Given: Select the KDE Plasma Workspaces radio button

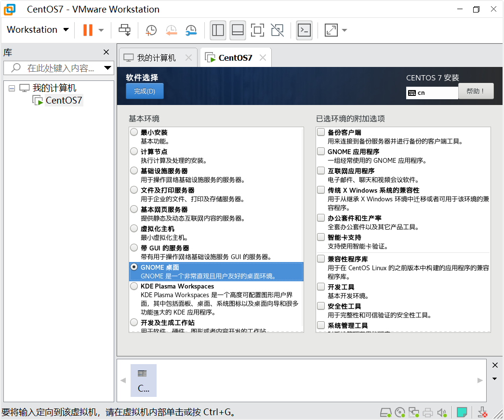Looking at the screenshot, I should (134, 286).
